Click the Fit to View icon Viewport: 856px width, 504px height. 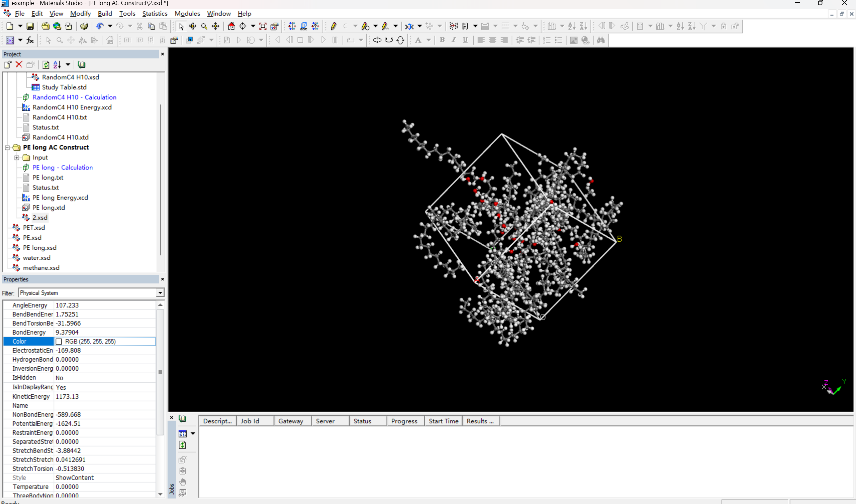pos(263,26)
